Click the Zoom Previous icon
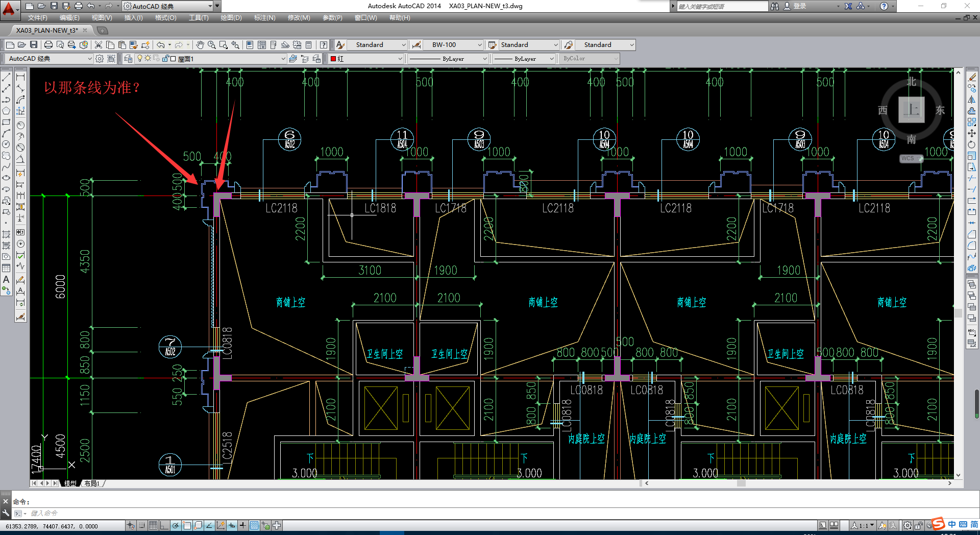The width and height of the screenshot is (980, 535). tap(235, 45)
